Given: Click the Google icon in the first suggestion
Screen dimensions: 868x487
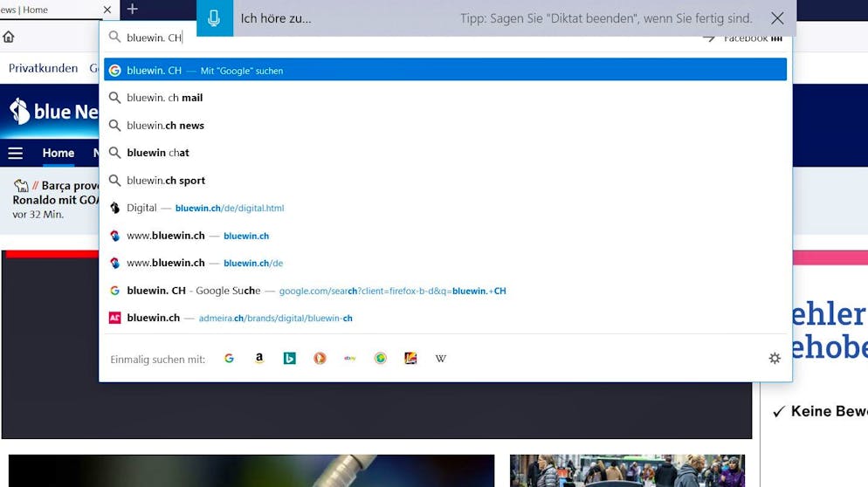Looking at the screenshot, I should click(x=114, y=71).
